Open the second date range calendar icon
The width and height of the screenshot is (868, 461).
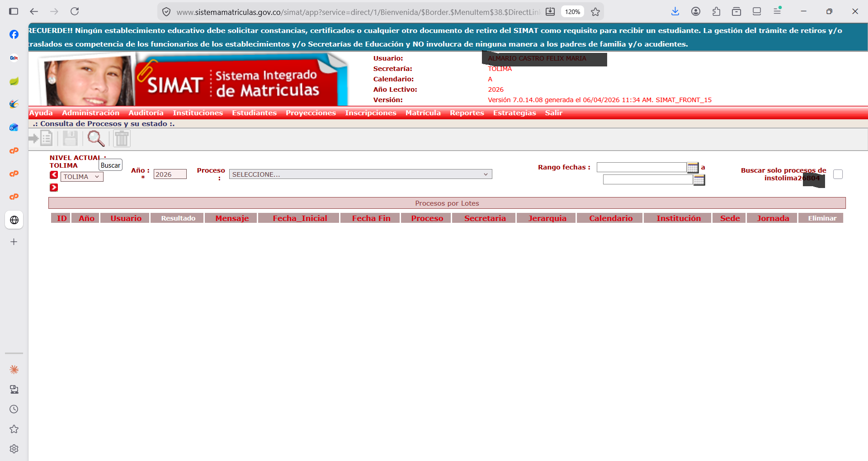699,180
